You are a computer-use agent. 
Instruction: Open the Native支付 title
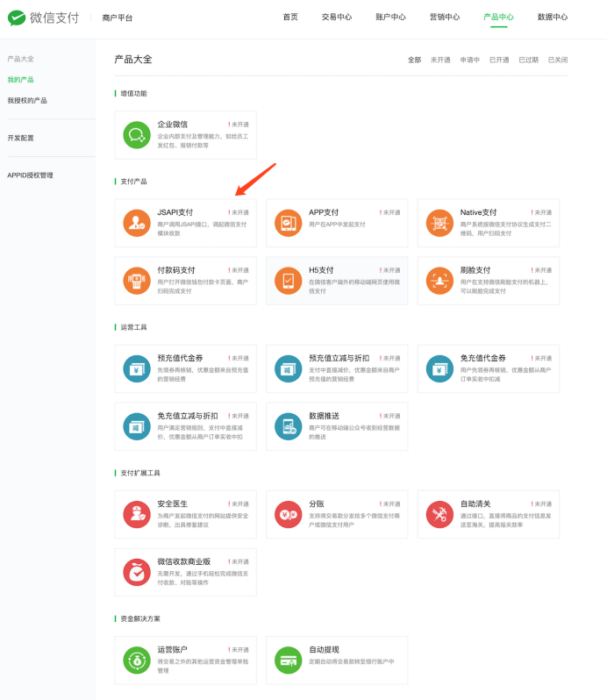point(478,212)
